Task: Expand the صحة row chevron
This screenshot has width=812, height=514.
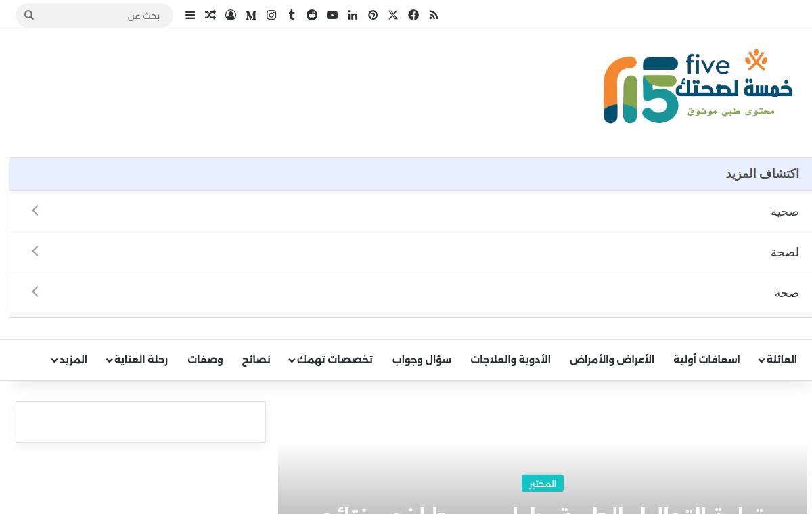Action: 35,291
